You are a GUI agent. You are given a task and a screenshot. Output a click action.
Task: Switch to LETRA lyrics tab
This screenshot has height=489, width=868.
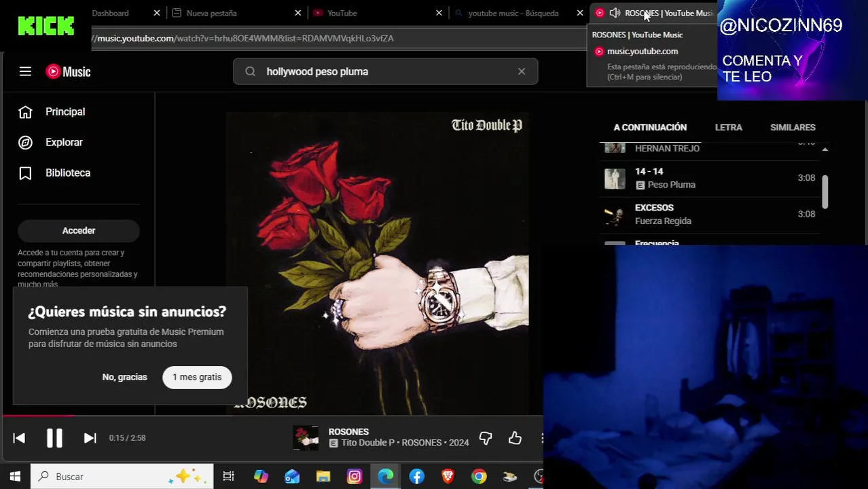point(728,127)
